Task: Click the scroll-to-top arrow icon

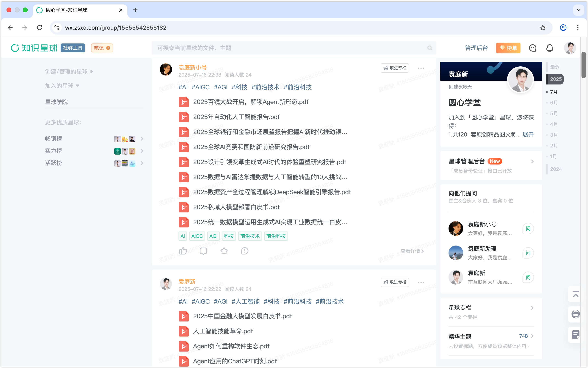Action: tap(576, 294)
